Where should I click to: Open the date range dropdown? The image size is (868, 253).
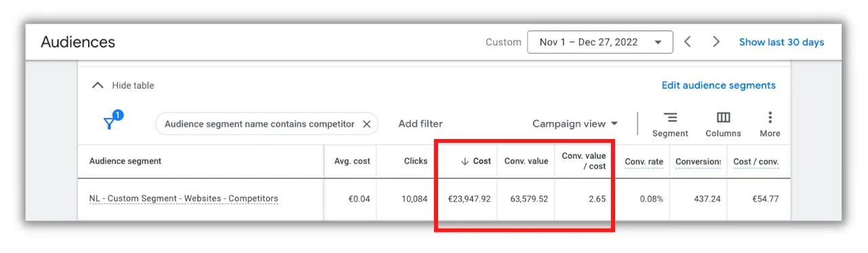600,42
